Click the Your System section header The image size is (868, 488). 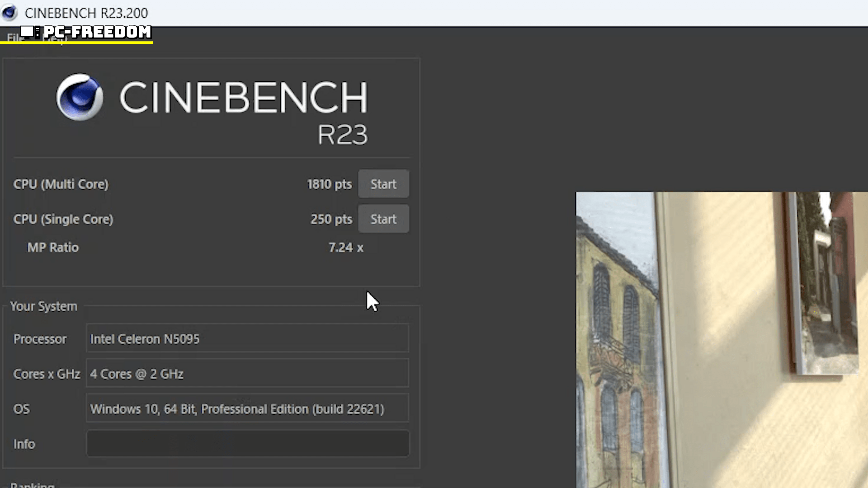[x=44, y=306]
